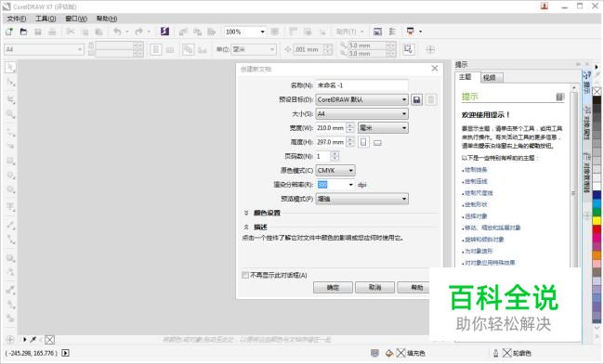Pick the green swatch in the color palette
604x364 pixels.
coord(597,212)
